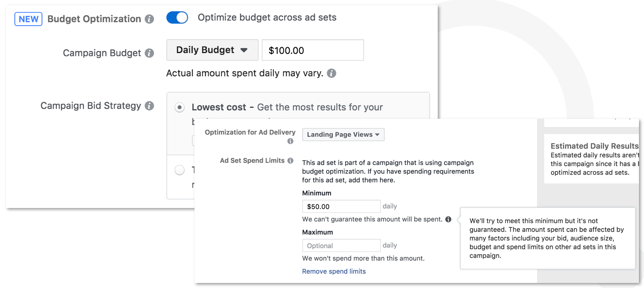Click the $100.00 campaign budget field
This screenshot has height=288, width=644.
pyautogui.click(x=312, y=51)
